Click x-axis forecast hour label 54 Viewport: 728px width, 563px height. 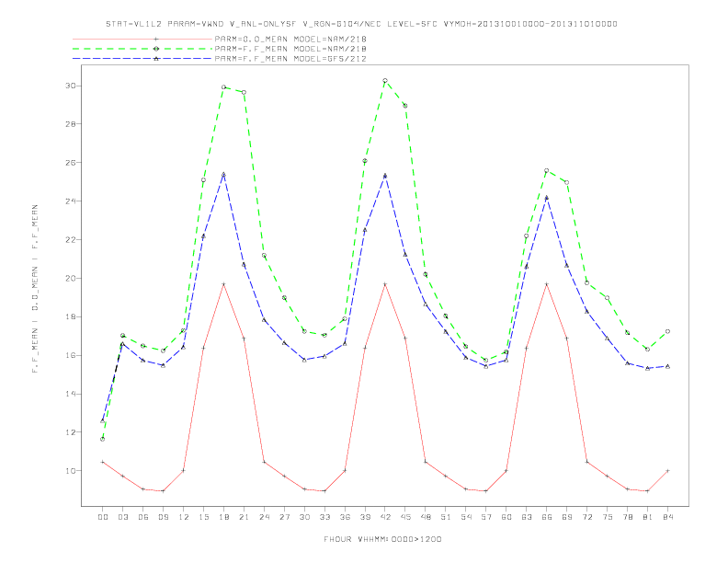click(466, 517)
